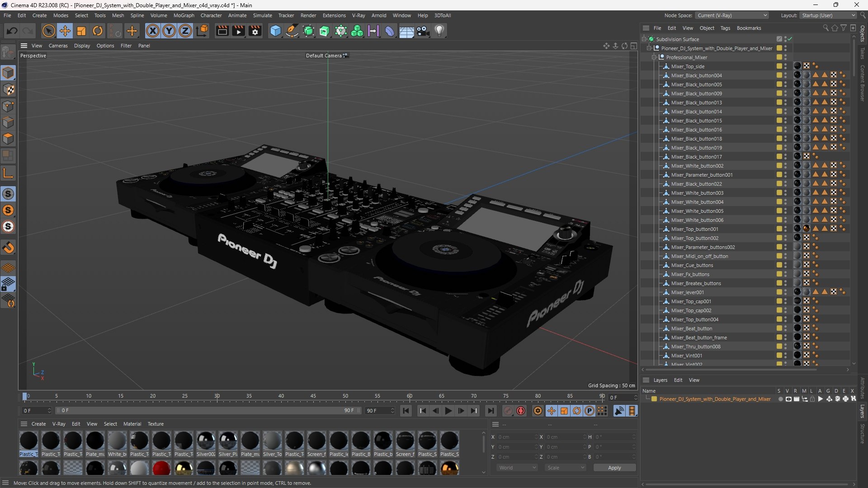Play the animation forwards

(x=448, y=411)
